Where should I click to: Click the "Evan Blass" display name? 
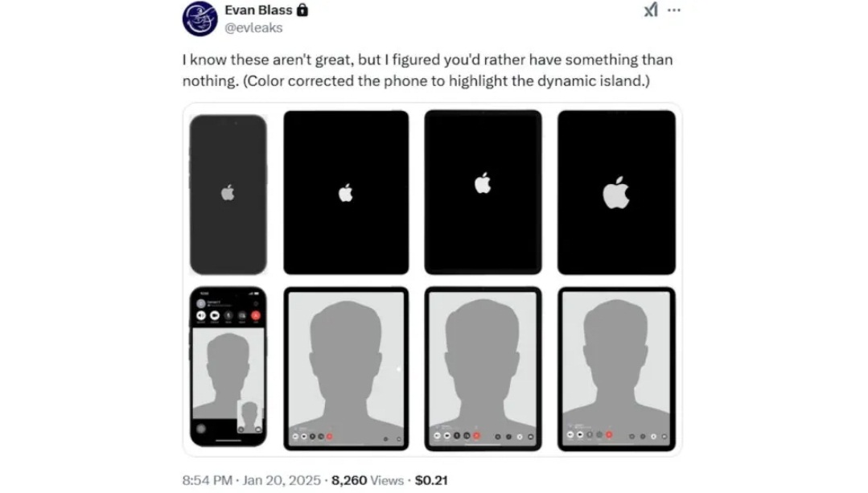258,10
